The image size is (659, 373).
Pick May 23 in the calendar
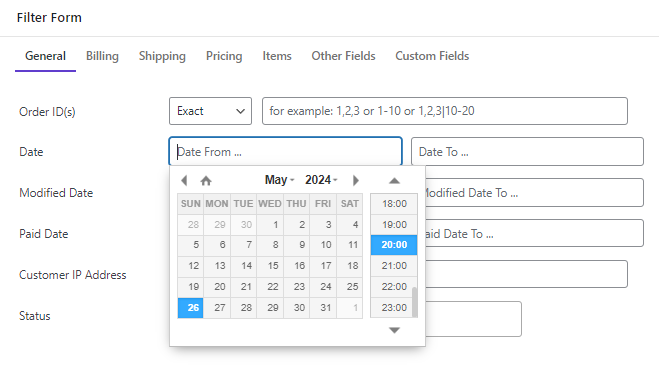(x=296, y=287)
